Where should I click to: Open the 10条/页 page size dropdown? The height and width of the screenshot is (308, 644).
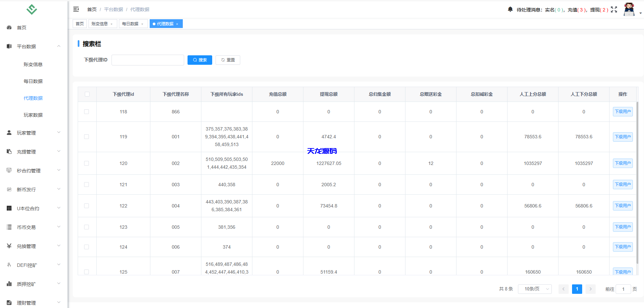(x=535, y=289)
